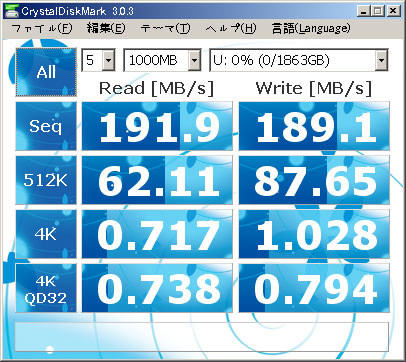
Task: Expand the test count dropdown showing 5
Action: (x=108, y=60)
